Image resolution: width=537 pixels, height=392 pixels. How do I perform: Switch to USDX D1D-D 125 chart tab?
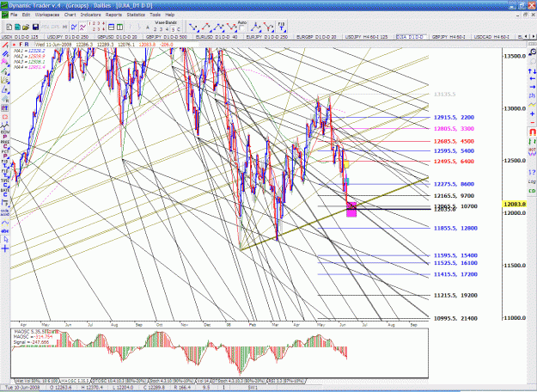20,37
